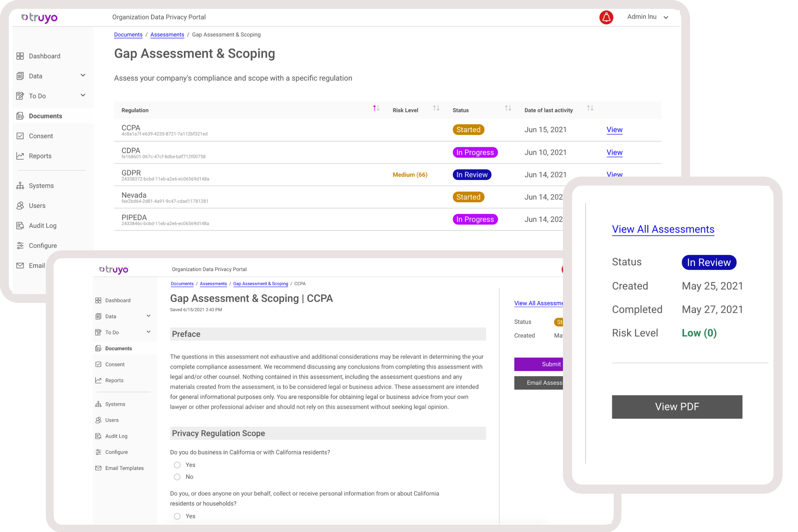Click the GDPR regulation name in the table
This screenshot has height=532, width=798.
pyautogui.click(x=131, y=173)
